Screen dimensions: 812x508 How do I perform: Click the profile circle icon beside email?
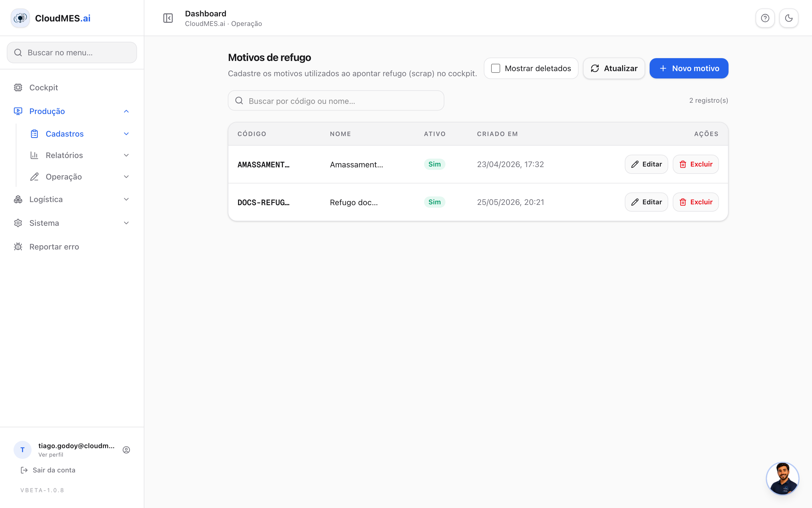coord(126,450)
